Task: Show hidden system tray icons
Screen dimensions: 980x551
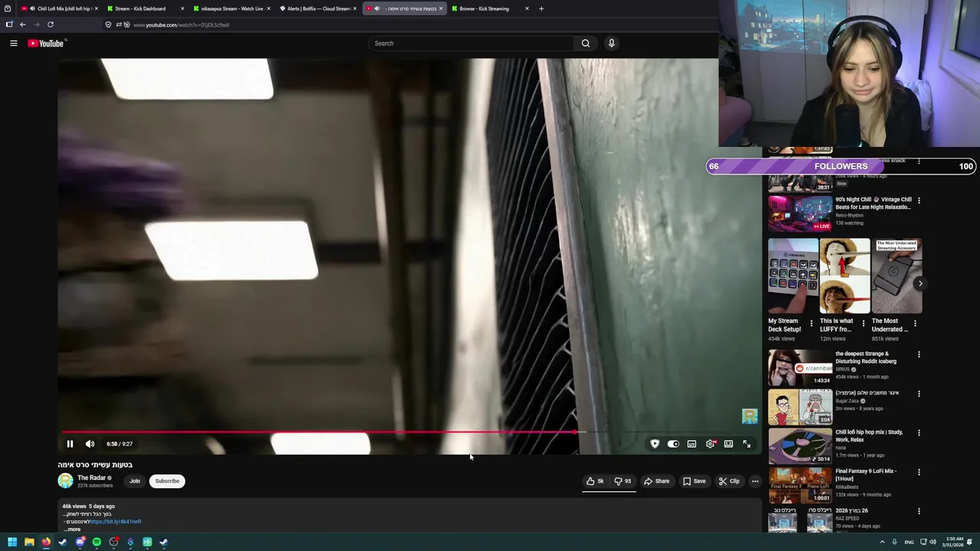Action: point(882,542)
